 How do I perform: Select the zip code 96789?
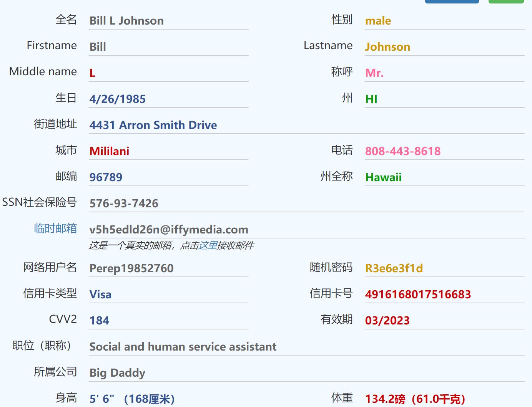tap(106, 177)
